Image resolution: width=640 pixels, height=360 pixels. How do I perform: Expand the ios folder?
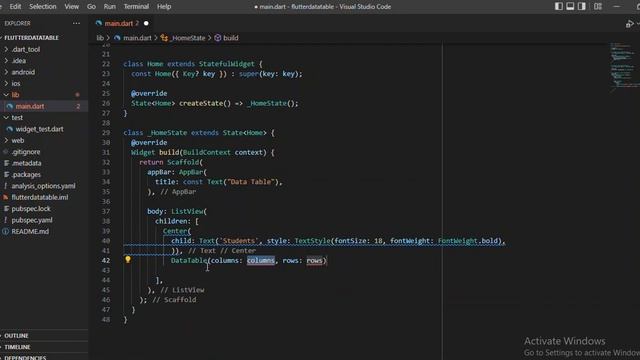point(16,84)
